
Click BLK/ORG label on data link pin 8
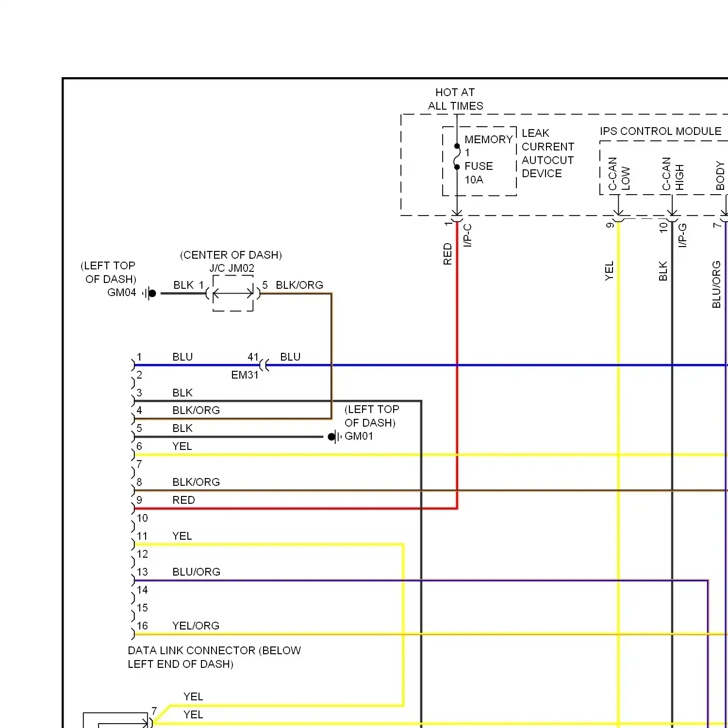pos(196,482)
